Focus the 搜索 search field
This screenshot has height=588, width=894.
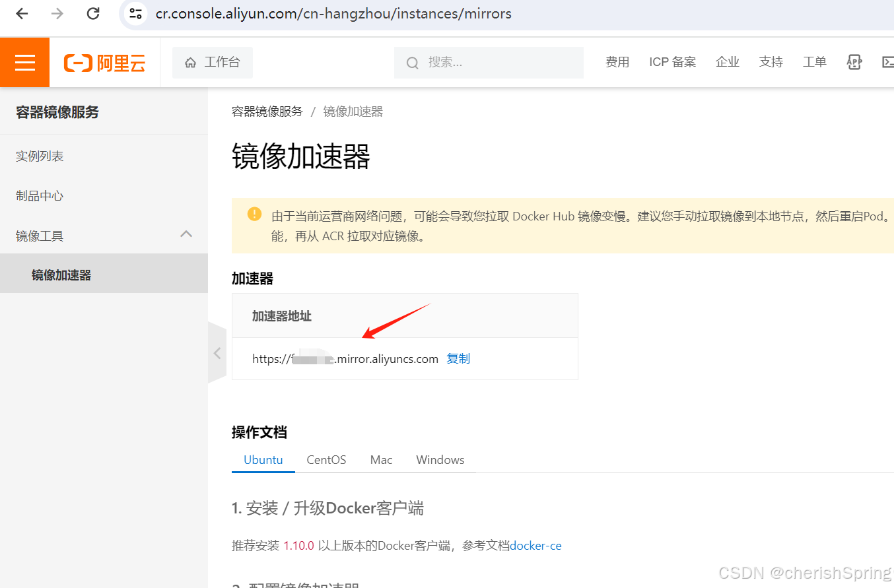pos(489,63)
